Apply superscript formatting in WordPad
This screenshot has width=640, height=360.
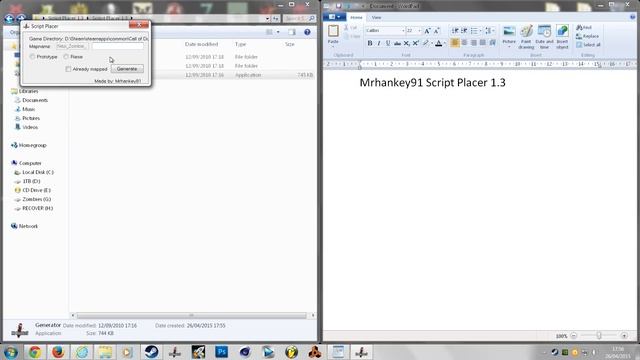click(416, 43)
